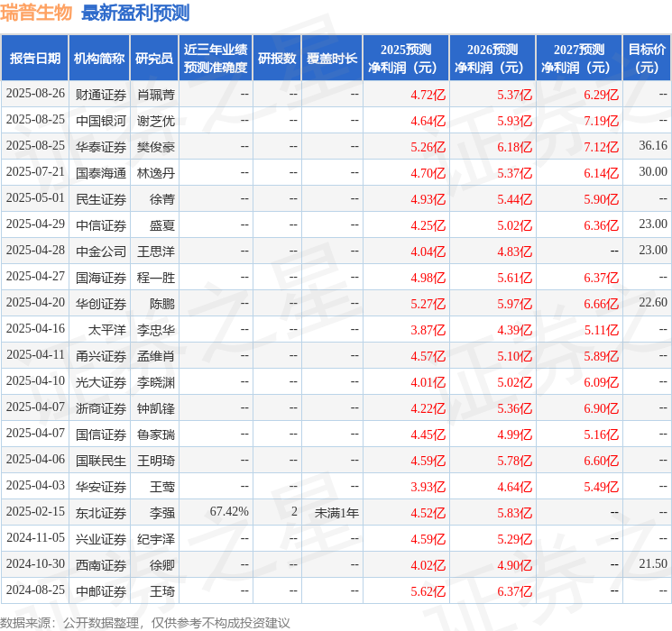Click target price 36.16
The image size is (672, 631).
pos(653,146)
